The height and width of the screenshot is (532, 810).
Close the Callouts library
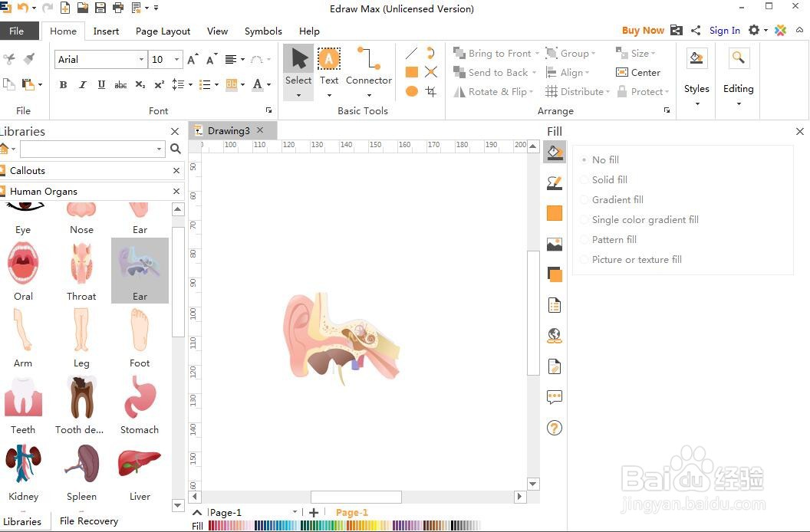click(176, 170)
